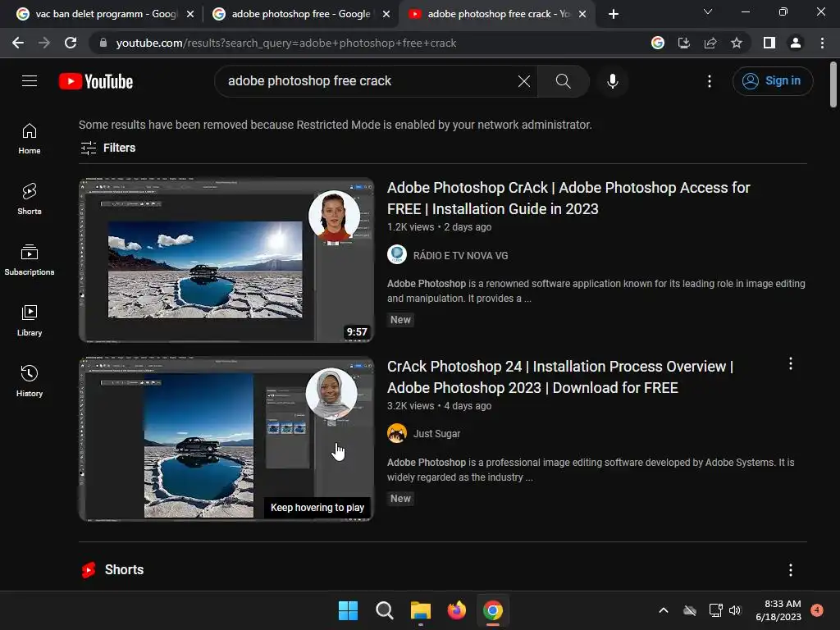Open the YouTube guide hamburger menu
This screenshot has width=840, height=630.
[x=30, y=81]
